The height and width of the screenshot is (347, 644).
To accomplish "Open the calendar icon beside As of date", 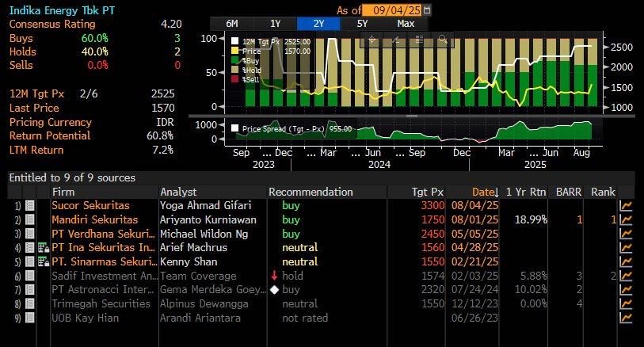I will click(x=427, y=10).
